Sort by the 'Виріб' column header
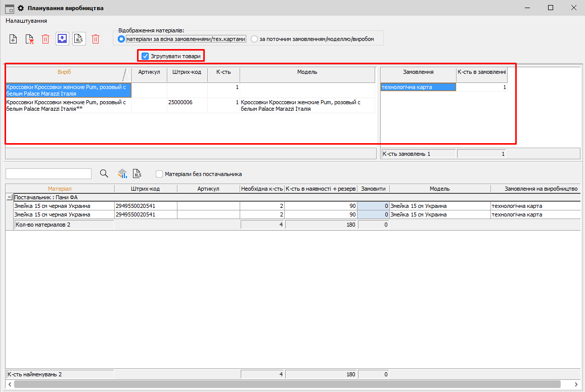The width and height of the screenshot is (585, 392). point(64,72)
